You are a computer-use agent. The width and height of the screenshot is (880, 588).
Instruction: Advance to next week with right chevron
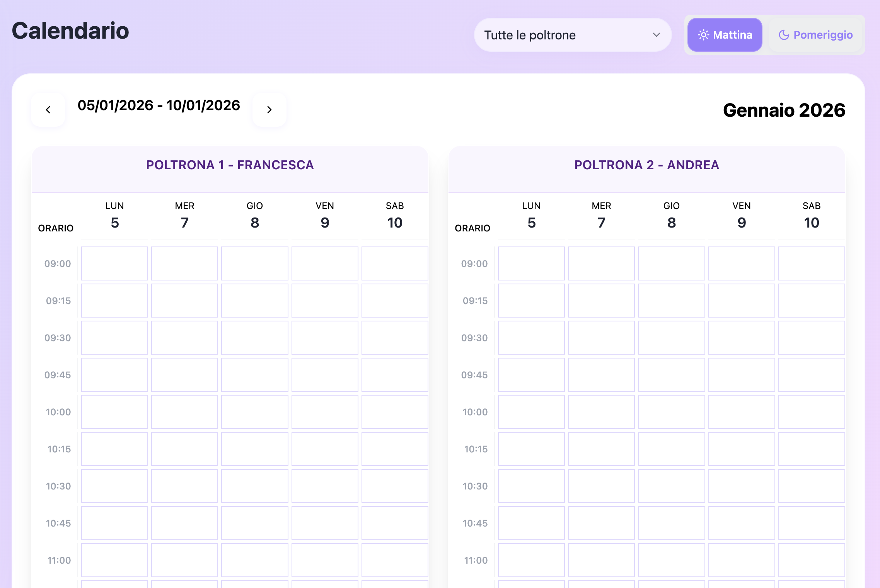point(269,109)
